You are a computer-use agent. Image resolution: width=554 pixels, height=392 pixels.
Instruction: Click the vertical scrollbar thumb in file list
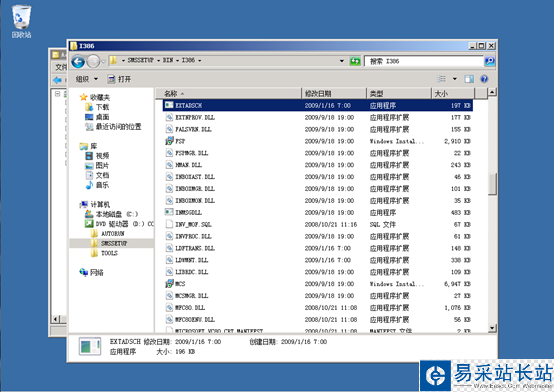(x=492, y=184)
